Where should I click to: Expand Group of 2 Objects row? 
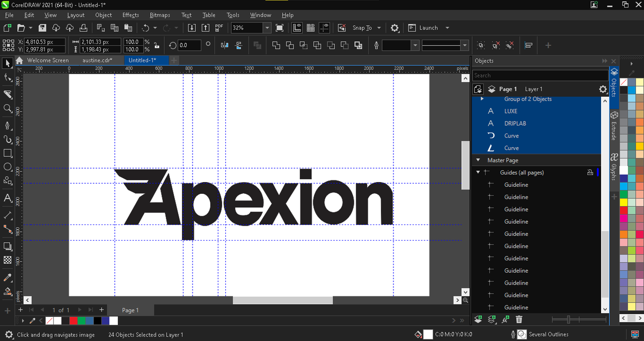coord(482,99)
